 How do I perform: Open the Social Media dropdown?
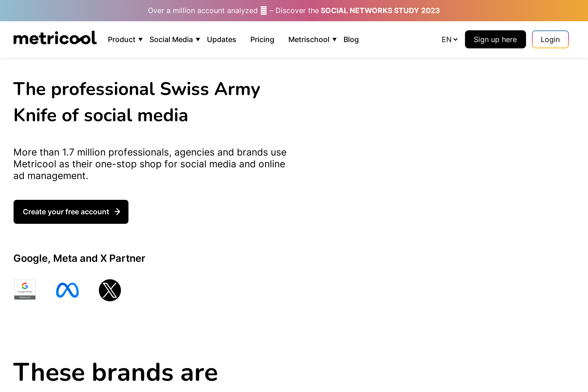pyautogui.click(x=175, y=40)
